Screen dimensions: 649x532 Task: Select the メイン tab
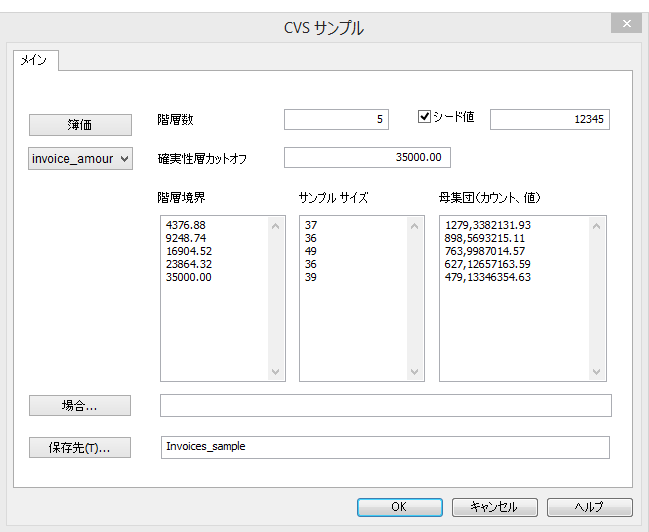pos(36,60)
